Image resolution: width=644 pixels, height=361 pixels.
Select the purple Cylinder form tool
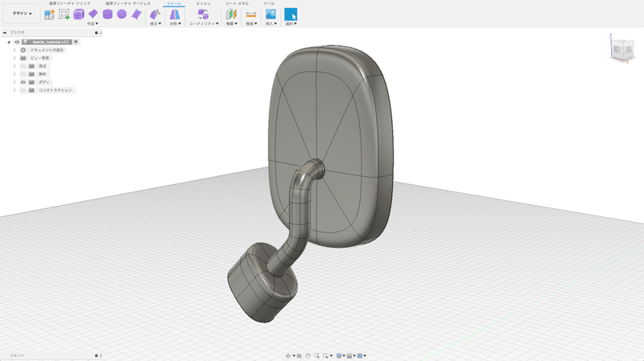(x=108, y=14)
